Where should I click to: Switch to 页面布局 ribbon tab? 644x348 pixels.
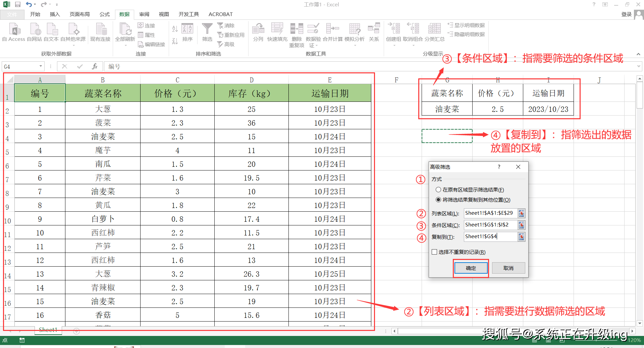(x=80, y=14)
